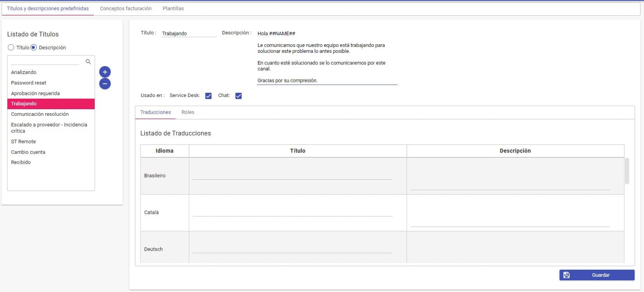The width and height of the screenshot is (644, 292).
Task: Select ST Remote list entry
Action: point(23,142)
